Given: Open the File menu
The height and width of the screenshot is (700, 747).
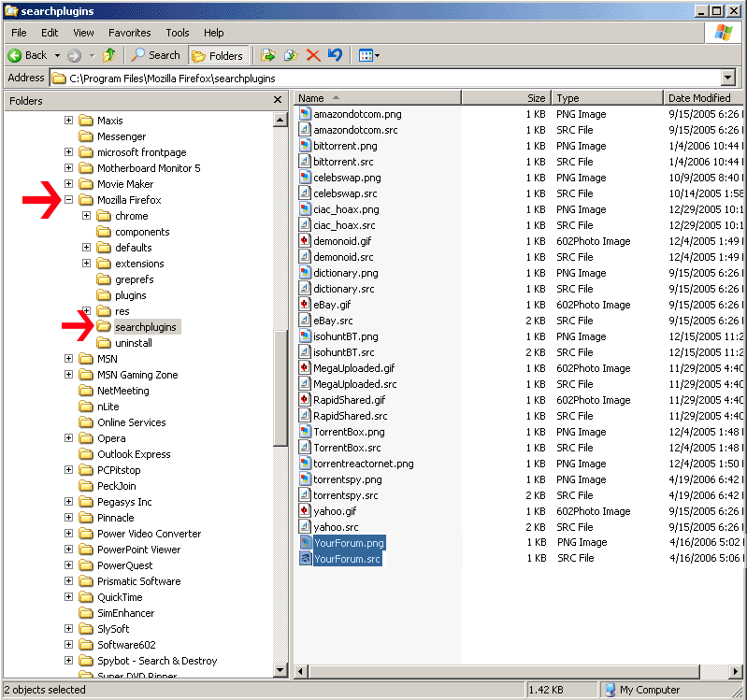Looking at the screenshot, I should coord(19,33).
